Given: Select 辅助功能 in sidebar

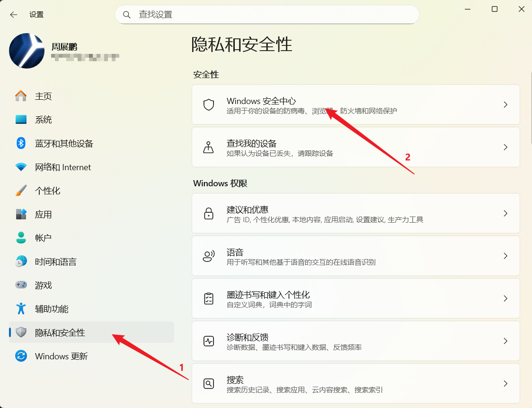Looking at the screenshot, I should coord(91,308).
